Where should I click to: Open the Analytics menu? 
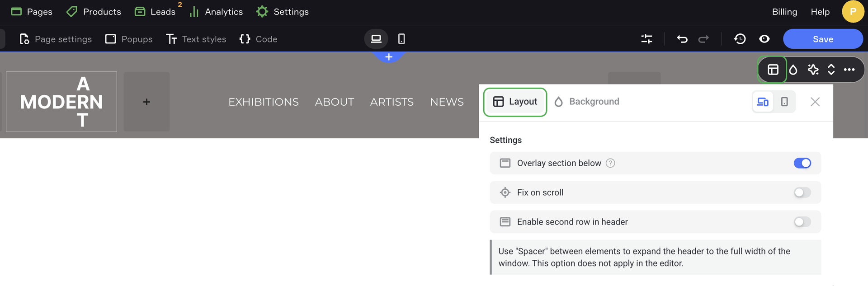point(216,12)
